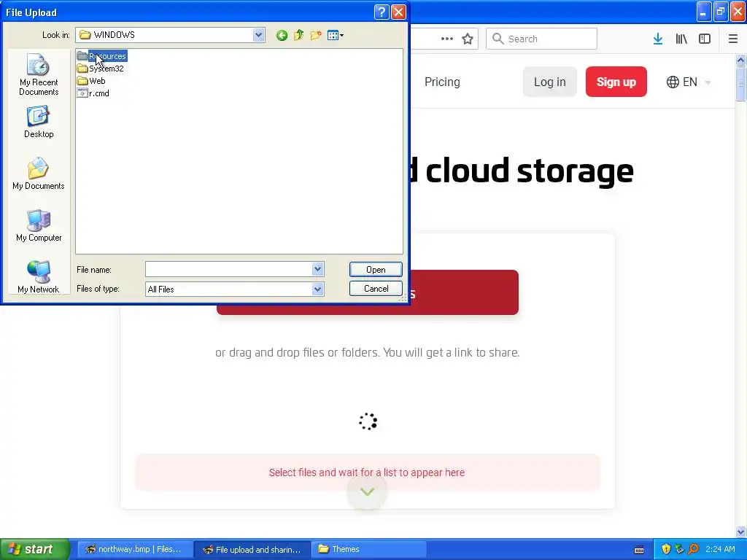Open the View Menu icon dropdown
Viewport: 747px width, 560px height.
tap(336, 35)
